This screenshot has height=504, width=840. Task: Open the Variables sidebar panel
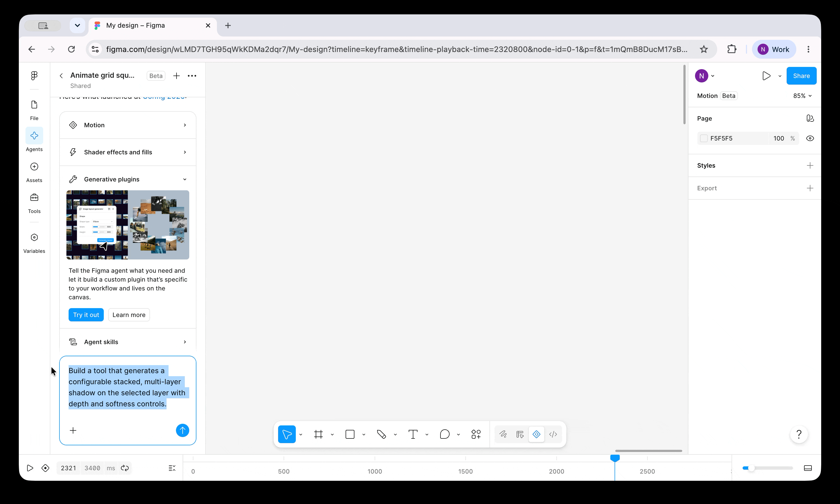(34, 243)
